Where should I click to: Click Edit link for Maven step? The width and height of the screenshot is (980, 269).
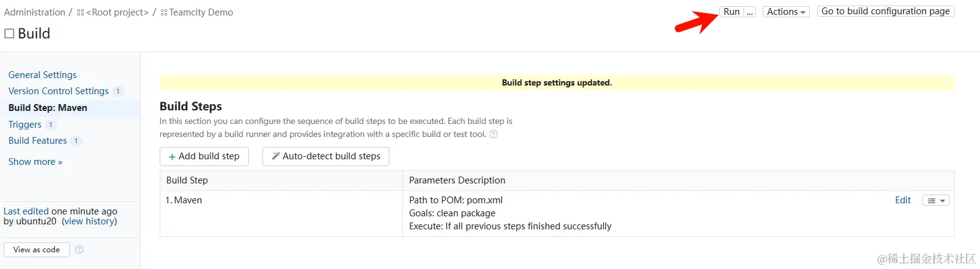click(903, 200)
